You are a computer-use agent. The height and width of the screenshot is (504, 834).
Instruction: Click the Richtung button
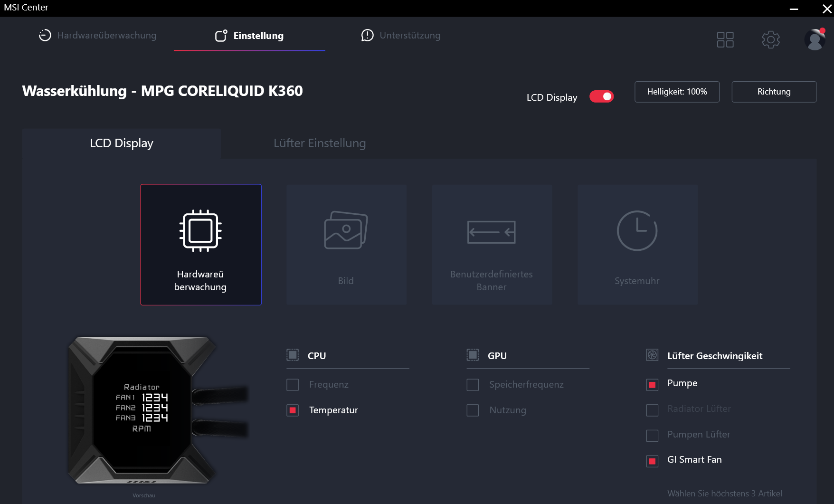point(774,92)
